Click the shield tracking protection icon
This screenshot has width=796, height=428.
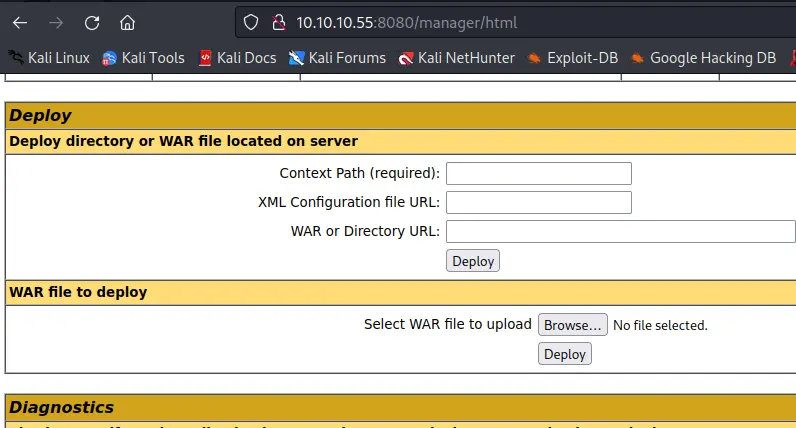point(251,22)
